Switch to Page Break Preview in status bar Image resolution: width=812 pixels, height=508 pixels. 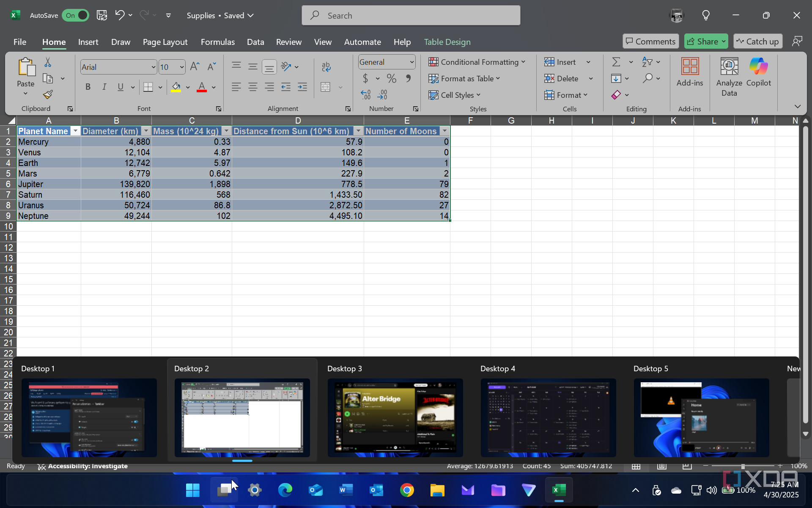(687, 466)
